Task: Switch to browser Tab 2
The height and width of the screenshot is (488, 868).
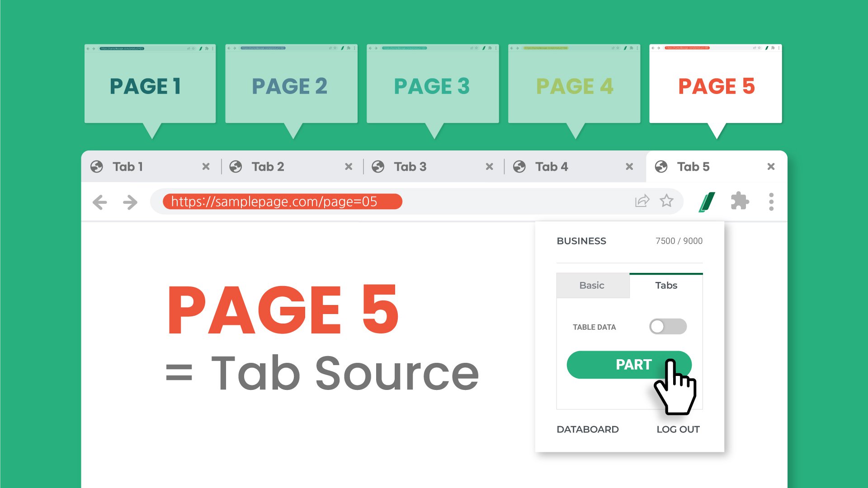Action: 268,167
